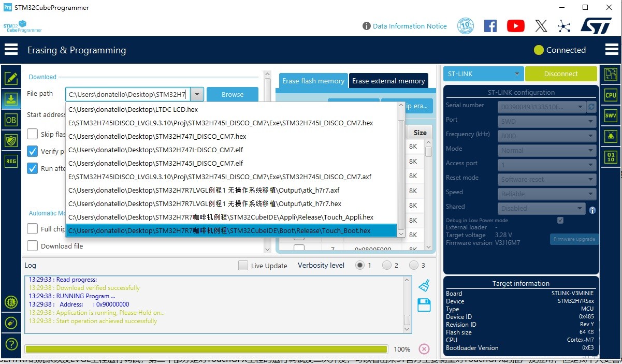The image size is (622, 364).
Task: Open Option Bytes OB icon
Action: [x=11, y=120]
